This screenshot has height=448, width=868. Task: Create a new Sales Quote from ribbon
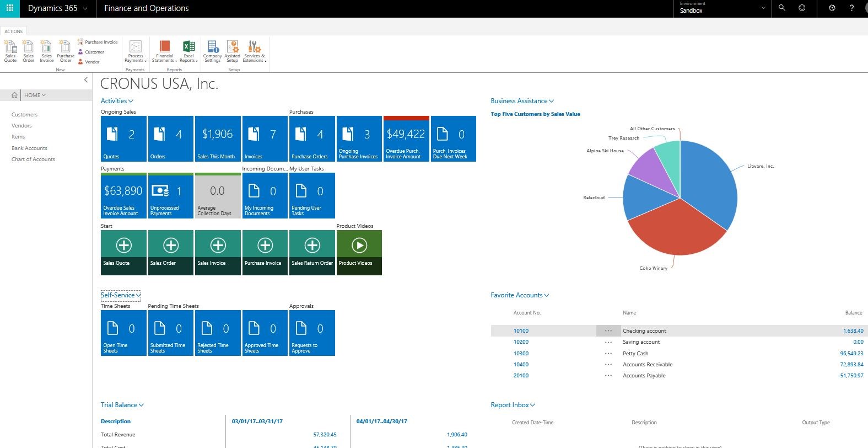click(10, 51)
